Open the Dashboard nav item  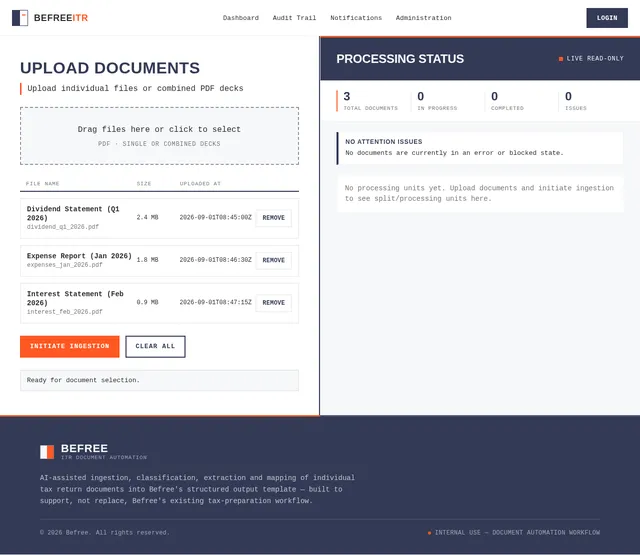pos(241,18)
